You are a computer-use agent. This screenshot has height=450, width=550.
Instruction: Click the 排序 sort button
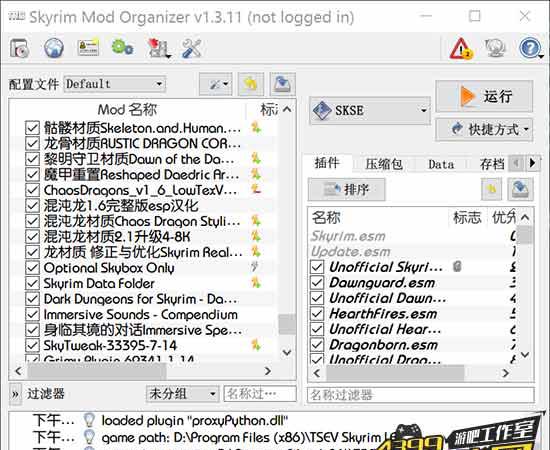click(347, 189)
